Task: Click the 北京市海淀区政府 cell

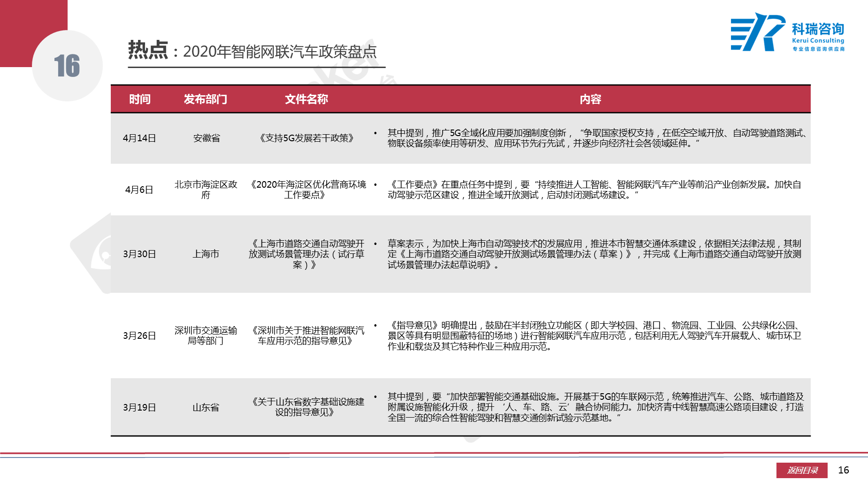Action: [206, 190]
